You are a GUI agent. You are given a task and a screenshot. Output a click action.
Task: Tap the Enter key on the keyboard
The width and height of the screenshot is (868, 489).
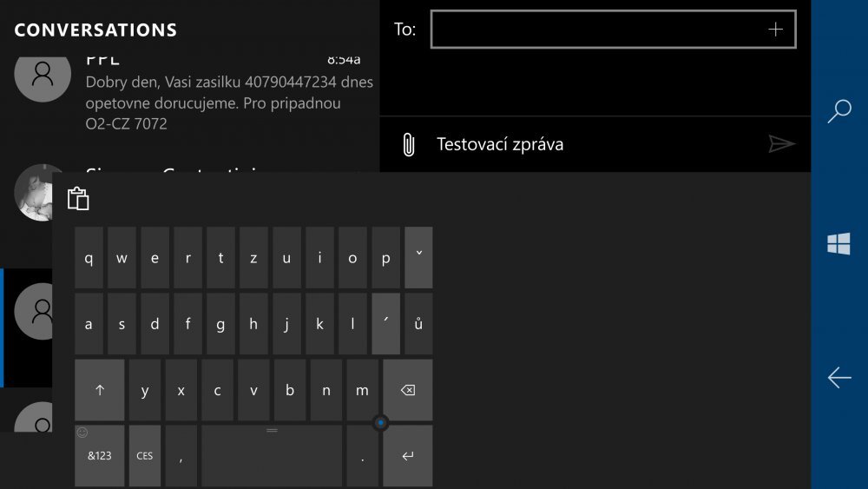pos(407,456)
